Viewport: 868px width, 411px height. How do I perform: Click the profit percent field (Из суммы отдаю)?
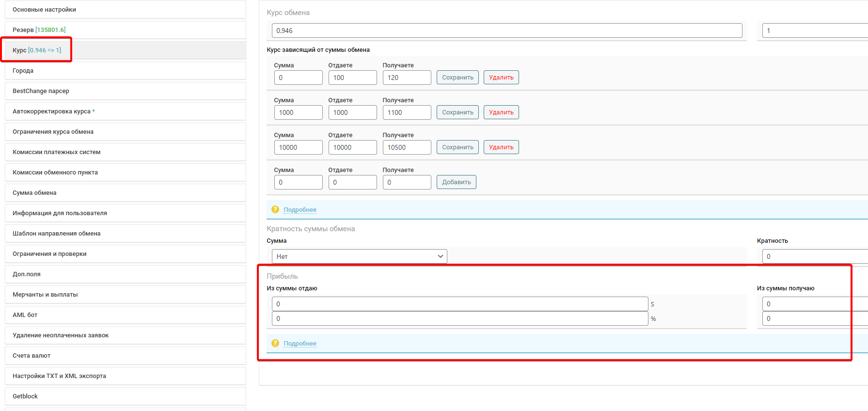point(459,318)
